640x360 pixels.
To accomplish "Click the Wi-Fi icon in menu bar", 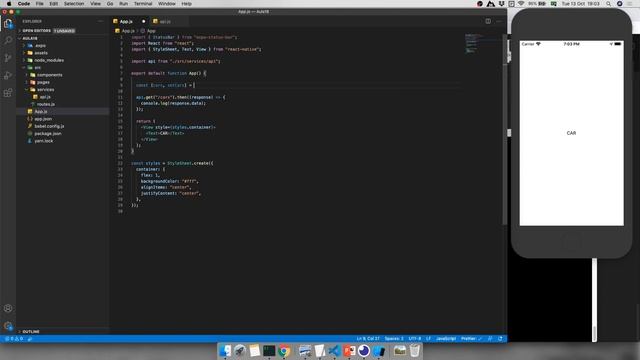I will pos(521,4).
